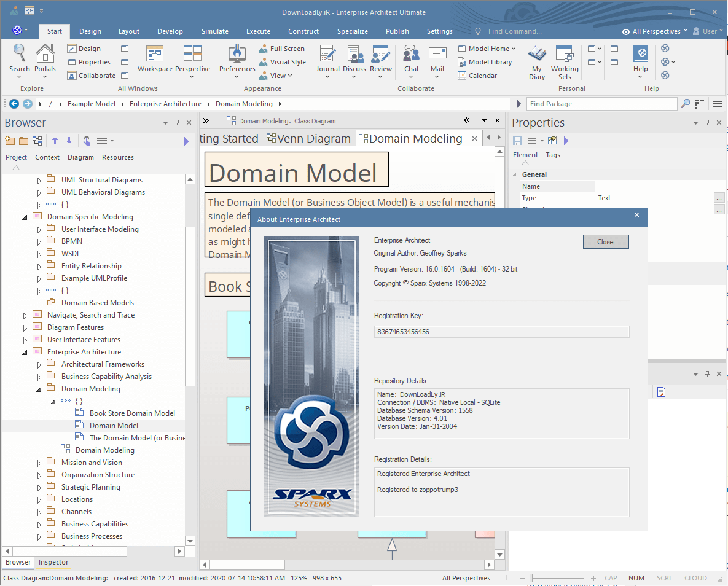
Task: Click the search icon beside Find Package
Action: [685, 104]
